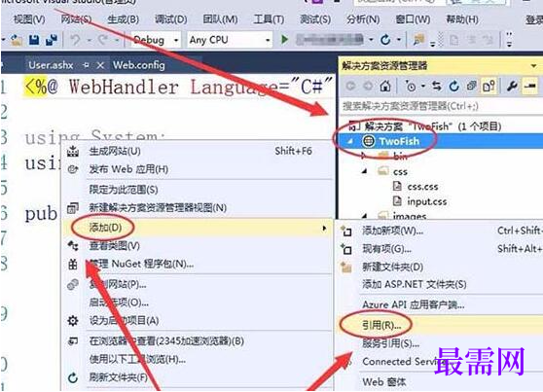Click the Find in Files toolbar icon
Screen dimensions: 543x392
coord(419,40)
